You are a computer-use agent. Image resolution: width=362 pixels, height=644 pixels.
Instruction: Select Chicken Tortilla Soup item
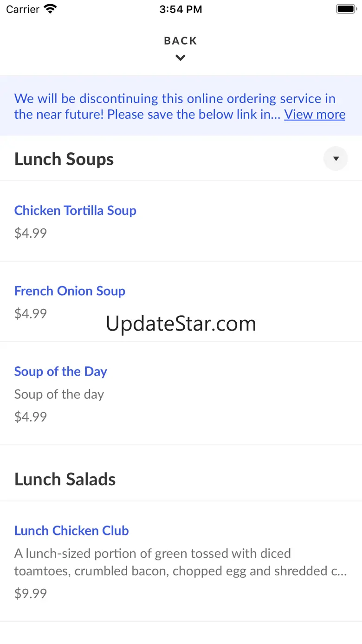click(x=75, y=210)
